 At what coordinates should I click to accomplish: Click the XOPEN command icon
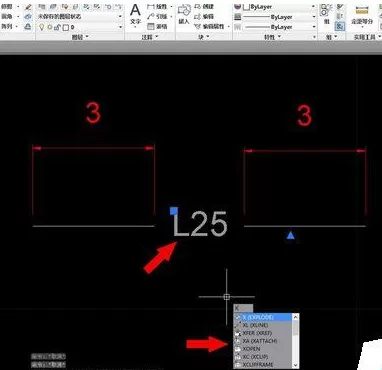[x=238, y=349]
